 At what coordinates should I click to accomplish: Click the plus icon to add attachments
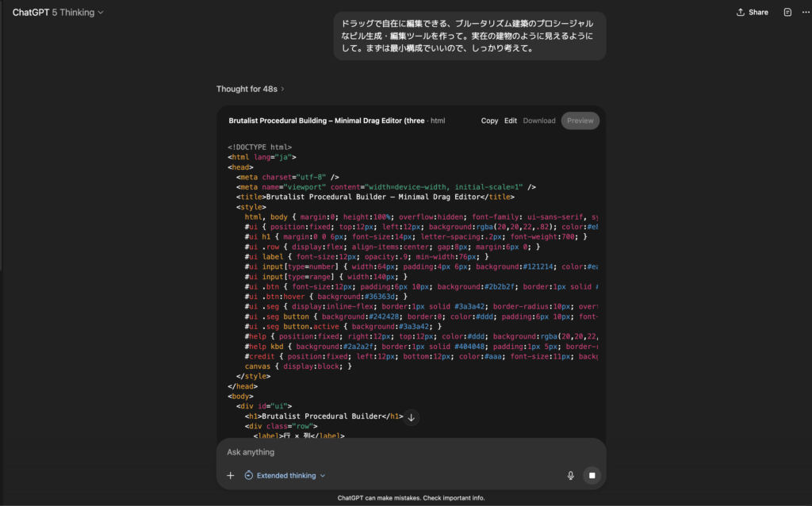[x=231, y=476]
